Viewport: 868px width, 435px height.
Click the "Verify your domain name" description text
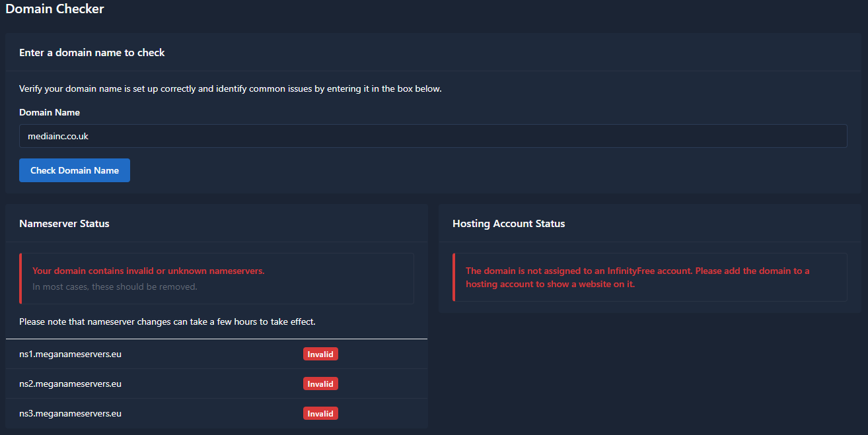click(230, 88)
